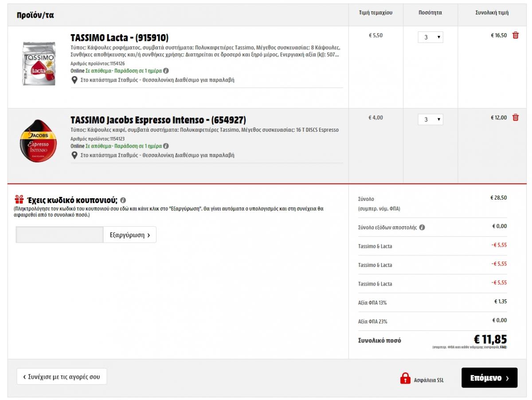This screenshot has height=400, width=532.
Task: Click the SSL security padlock icon
Action: pyautogui.click(x=405, y=378)
